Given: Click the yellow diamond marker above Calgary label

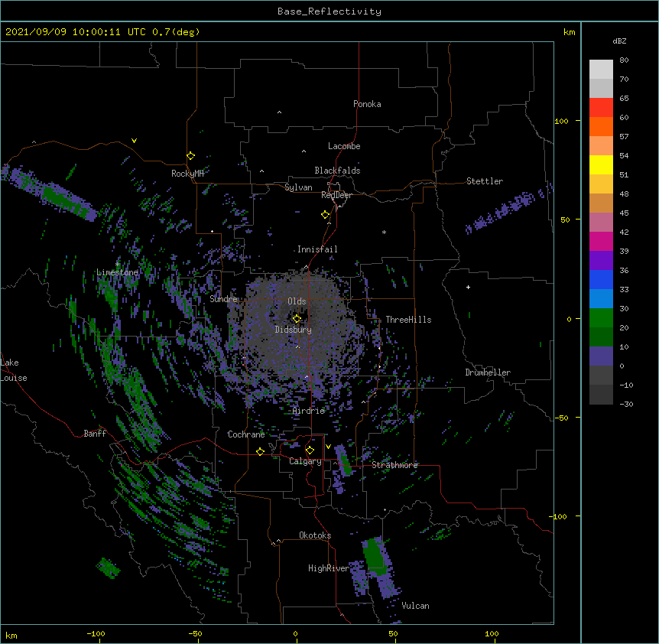Looking at the screenshot, I should pos(310,450).
